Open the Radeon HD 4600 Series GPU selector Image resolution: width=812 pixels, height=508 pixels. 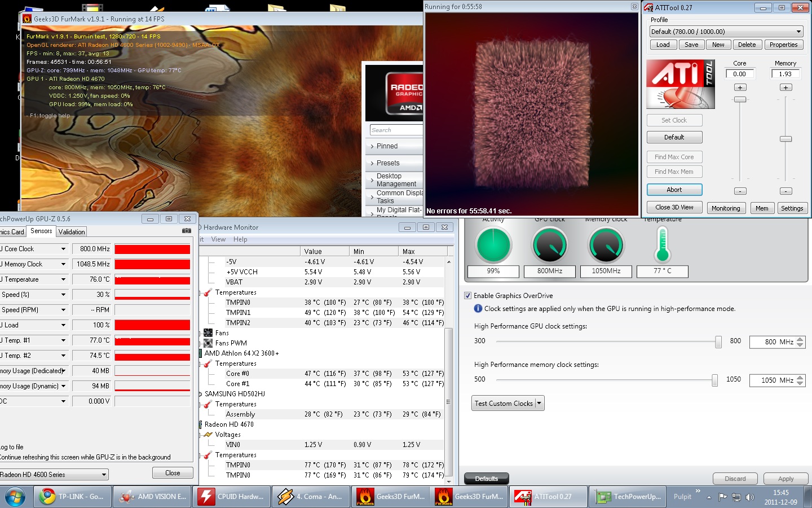pos(54,475)
